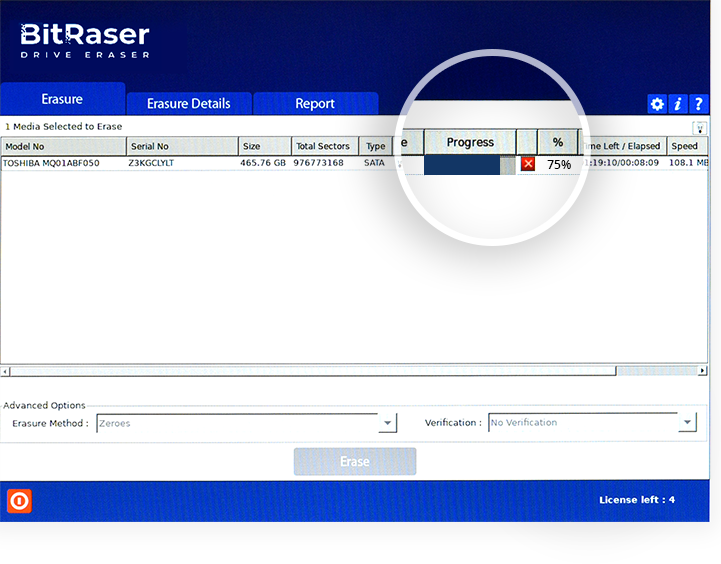This screenshot has width=721, height=564.
Task: Sort by the Size column header
Action: (265, 146)
